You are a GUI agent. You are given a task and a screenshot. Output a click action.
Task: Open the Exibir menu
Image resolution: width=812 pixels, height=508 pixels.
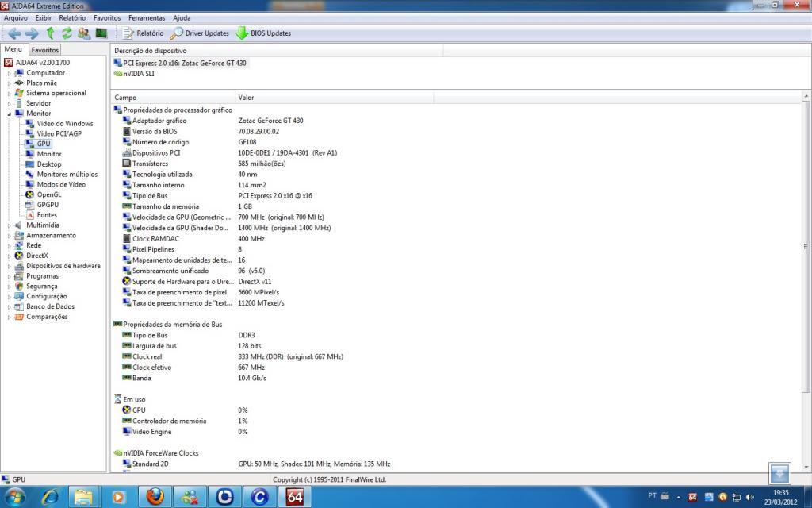click(x=44, y=18)
